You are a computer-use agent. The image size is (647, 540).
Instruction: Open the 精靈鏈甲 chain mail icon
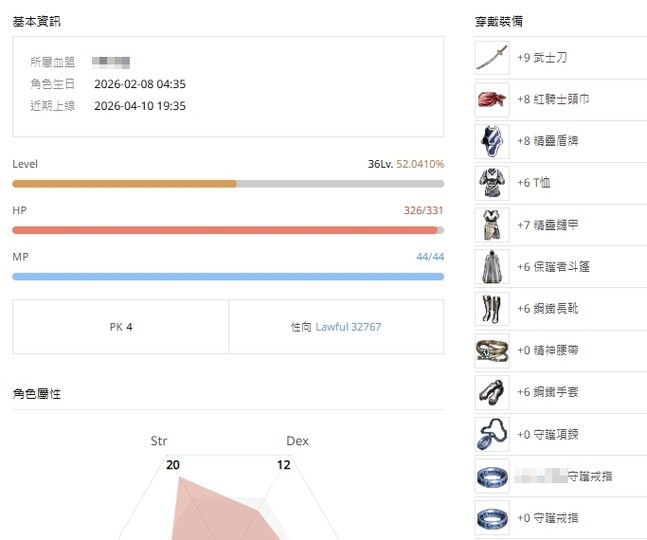492,225
